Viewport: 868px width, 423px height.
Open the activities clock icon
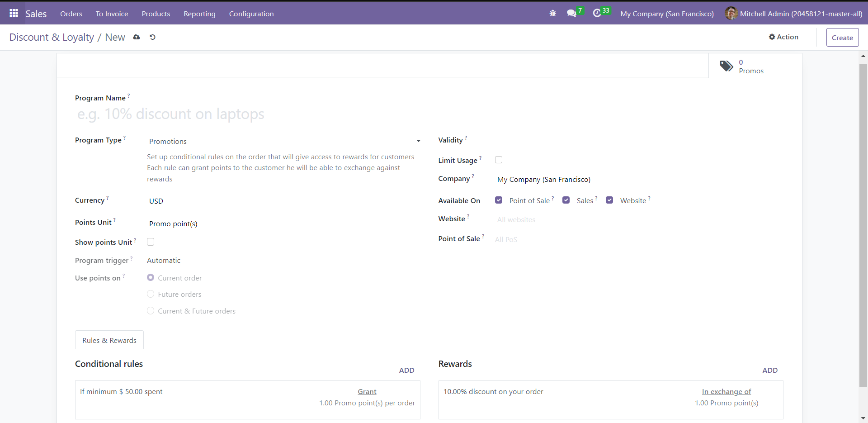point(597,14)
